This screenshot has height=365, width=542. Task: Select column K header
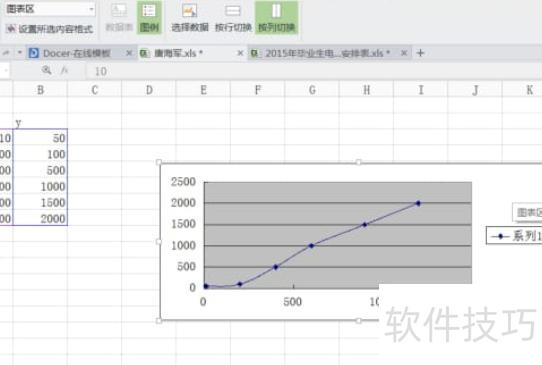529,90
